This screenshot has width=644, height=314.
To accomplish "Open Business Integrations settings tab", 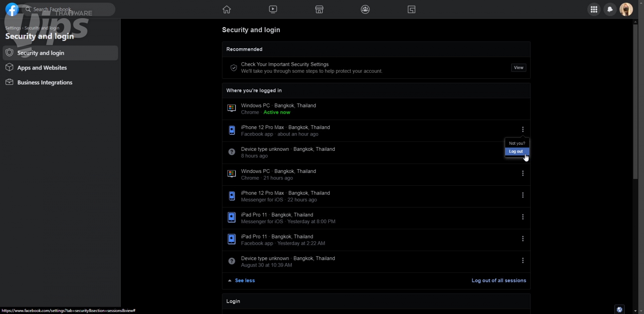I will coord(45,82).
